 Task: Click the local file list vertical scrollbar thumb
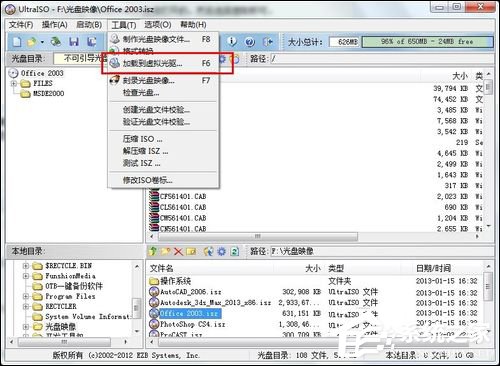coord(487,286)
